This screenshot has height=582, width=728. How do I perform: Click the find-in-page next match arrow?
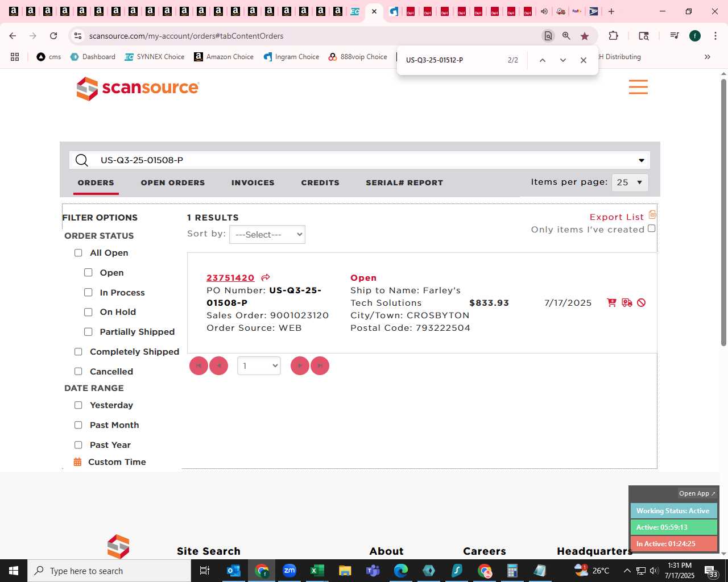(x=563, y=60)
